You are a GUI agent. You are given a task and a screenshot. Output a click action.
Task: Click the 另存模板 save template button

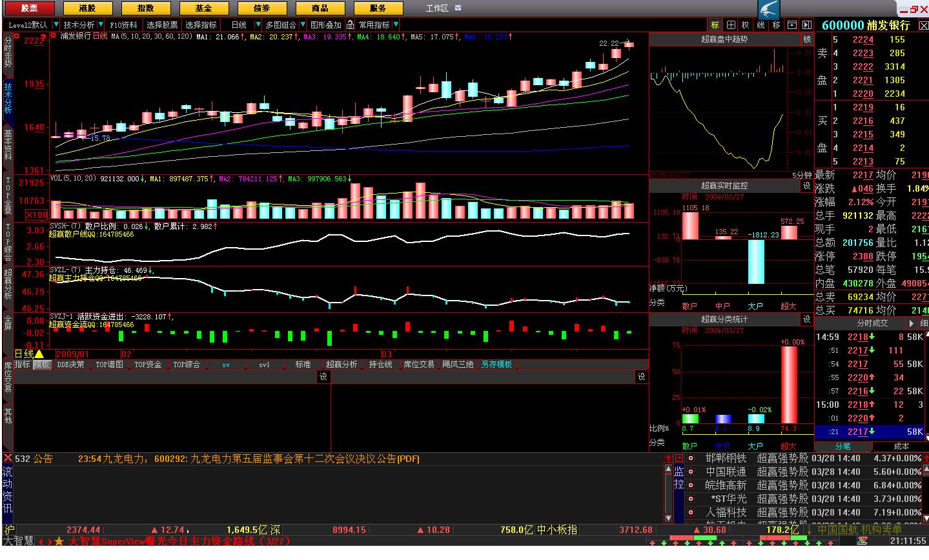tap(496, 365)
